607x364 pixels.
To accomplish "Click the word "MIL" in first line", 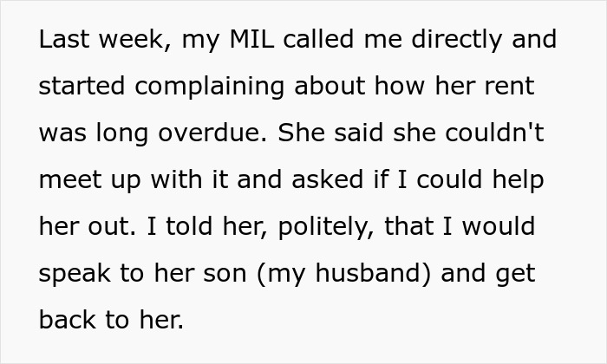I will (x=251, y=39).
